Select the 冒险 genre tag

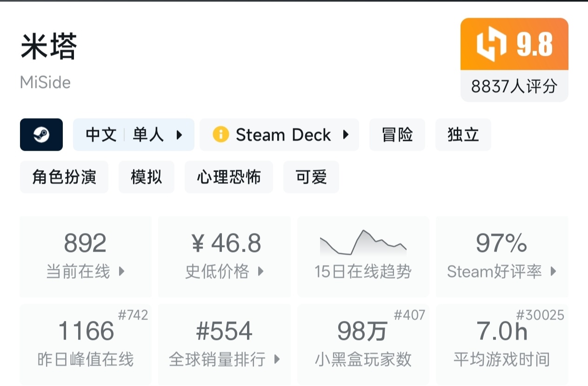[397, 135]
